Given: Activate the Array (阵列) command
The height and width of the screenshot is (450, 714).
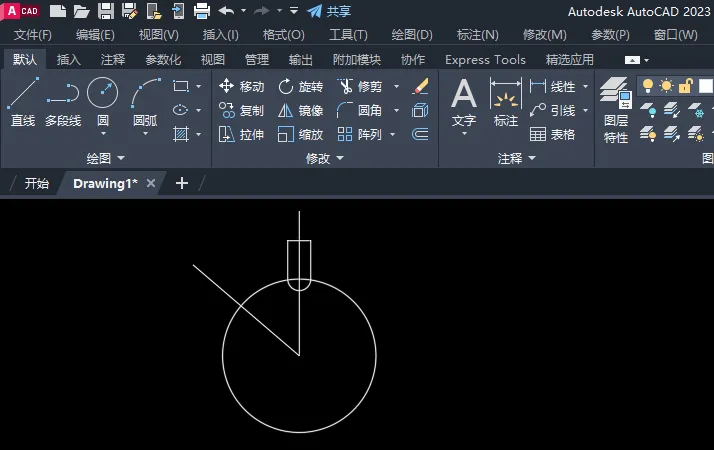Looking at the screenshot, I should click(x=360, y=134).
